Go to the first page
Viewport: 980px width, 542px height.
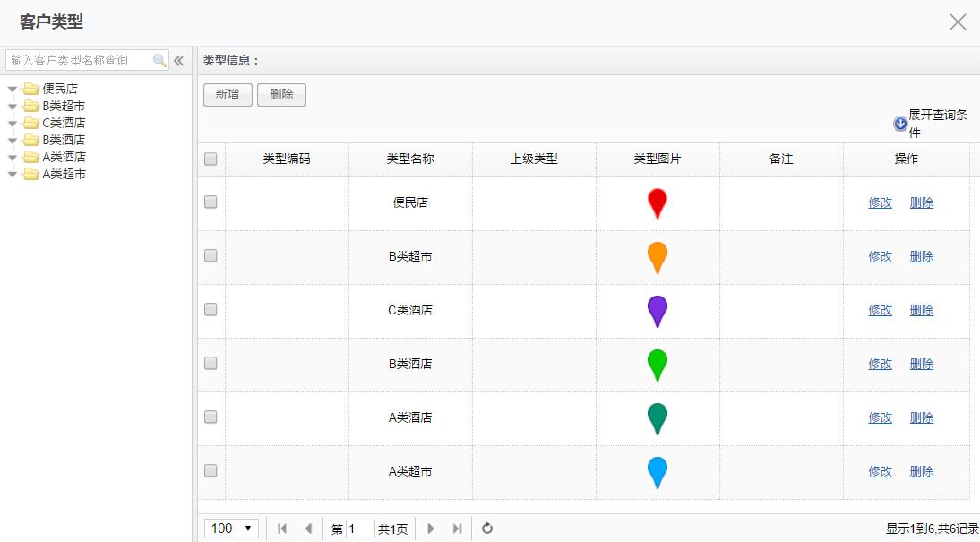click(282, 529)
